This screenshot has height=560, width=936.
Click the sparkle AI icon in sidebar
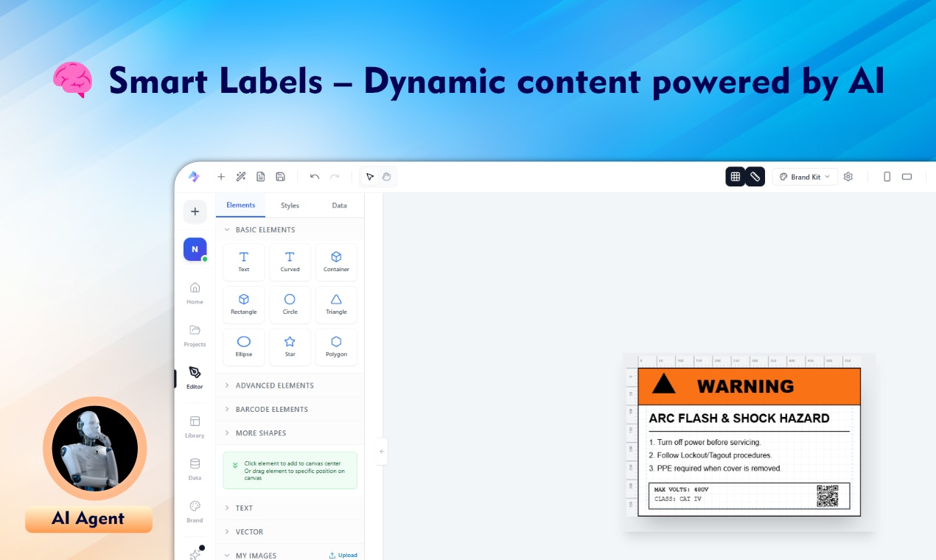[195, 553]
